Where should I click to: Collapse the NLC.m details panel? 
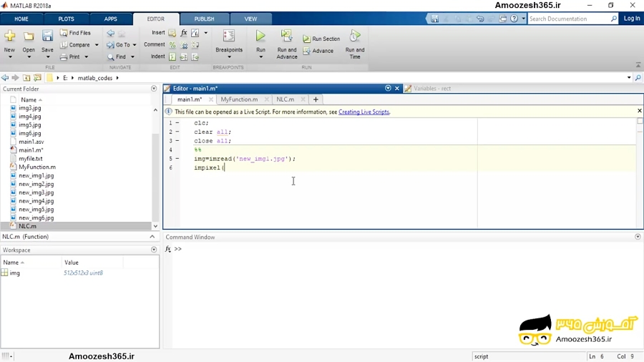point(152,237)
